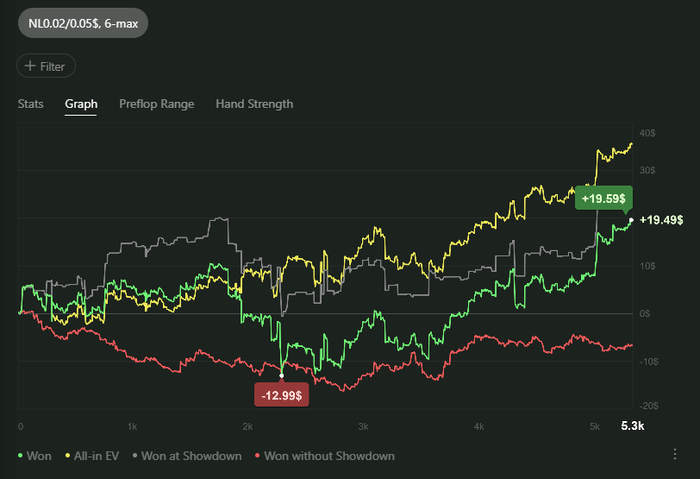Open the Preflop Range tab

click(x=156, y=104)
